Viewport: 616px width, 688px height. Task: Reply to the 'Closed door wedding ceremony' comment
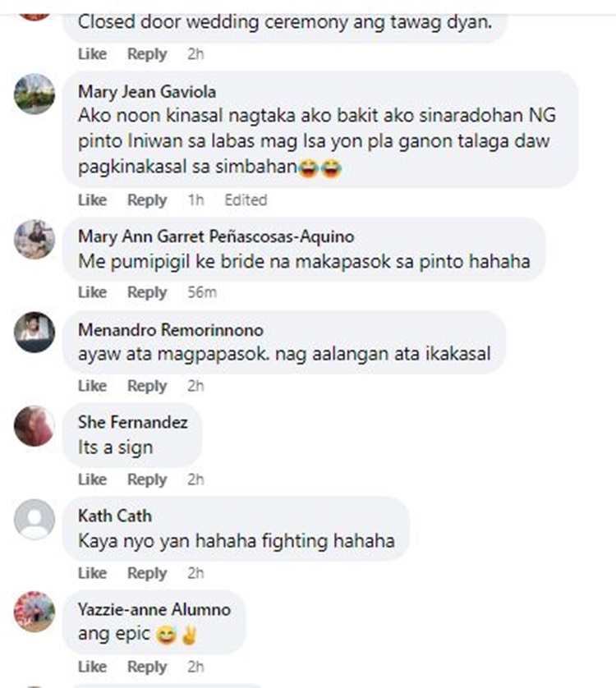(x=147, y=54)
